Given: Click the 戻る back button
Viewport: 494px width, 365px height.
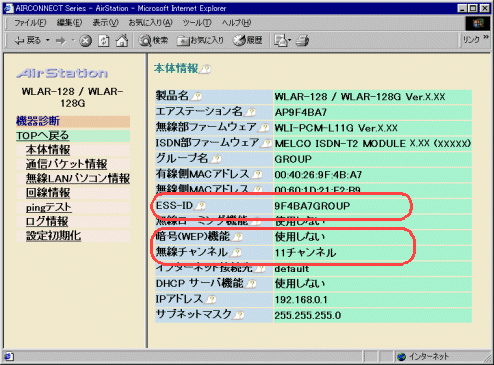Looking at the screenshot, I should pos(28,41).
